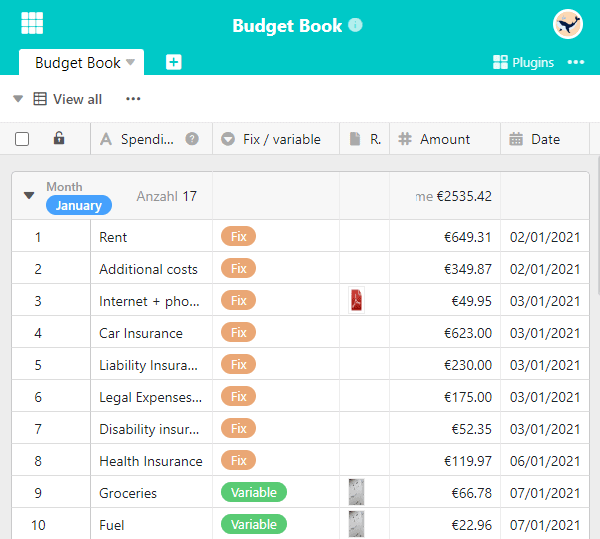
Task: Collapse the January month group
Action: (x=29, y=196)
